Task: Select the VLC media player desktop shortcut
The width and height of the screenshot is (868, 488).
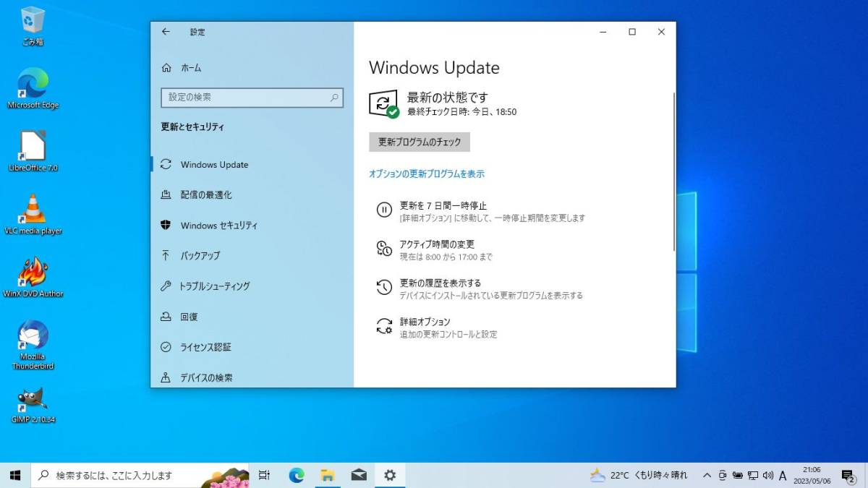Action: tap(33, 214)
